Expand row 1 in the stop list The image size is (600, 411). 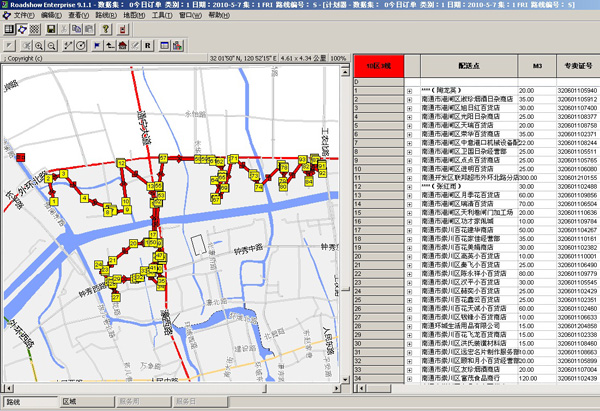tap(409, 92)
